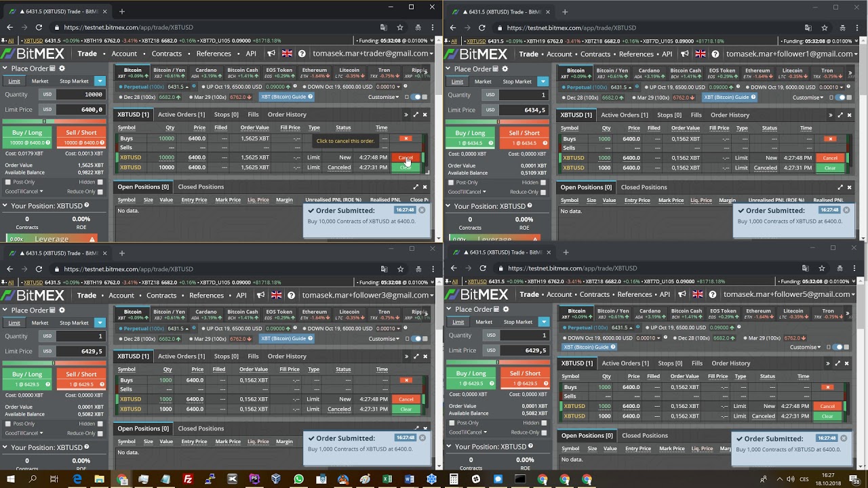Viewport: 868px width, 488px height.
Task: Switch to Active Orders tab, trader window
Action: (181, 115)
